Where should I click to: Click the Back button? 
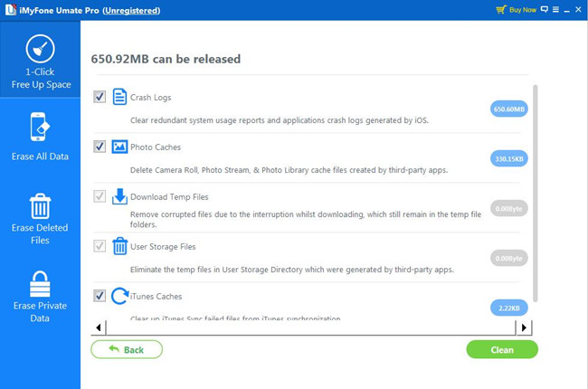(127, 349)
